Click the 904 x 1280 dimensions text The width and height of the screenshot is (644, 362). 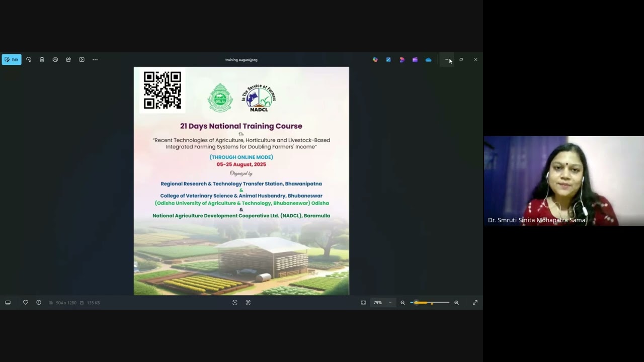[66, 303]
